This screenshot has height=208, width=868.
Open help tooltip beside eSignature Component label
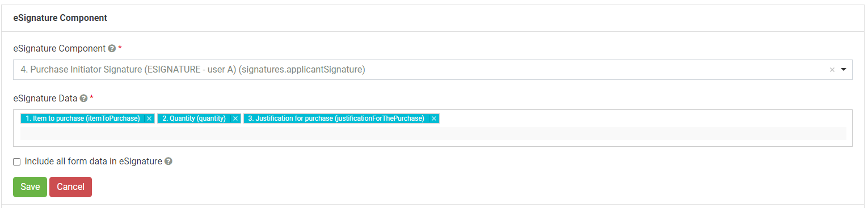[112, 49]
